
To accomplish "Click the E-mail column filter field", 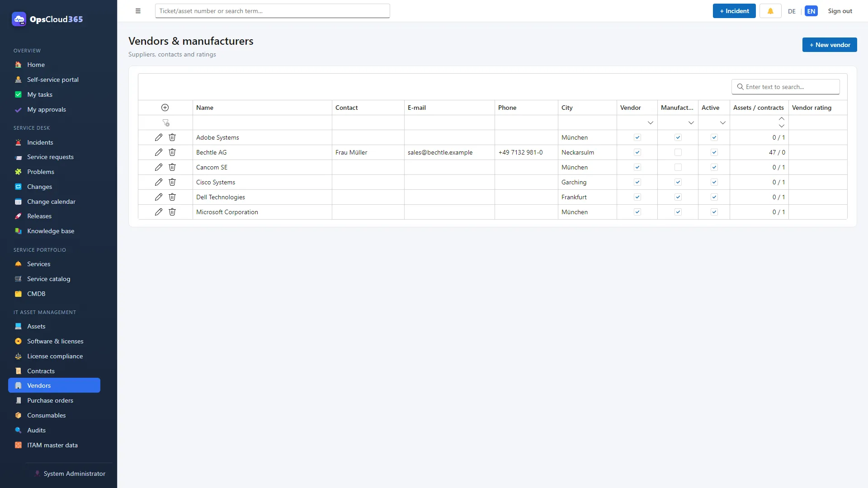I will [449, 123].
